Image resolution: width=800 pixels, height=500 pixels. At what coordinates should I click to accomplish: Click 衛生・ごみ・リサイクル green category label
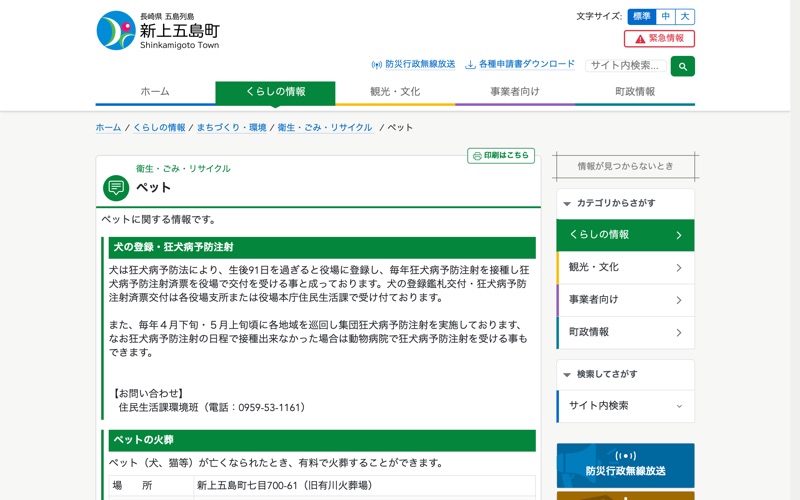pos(183,169)
